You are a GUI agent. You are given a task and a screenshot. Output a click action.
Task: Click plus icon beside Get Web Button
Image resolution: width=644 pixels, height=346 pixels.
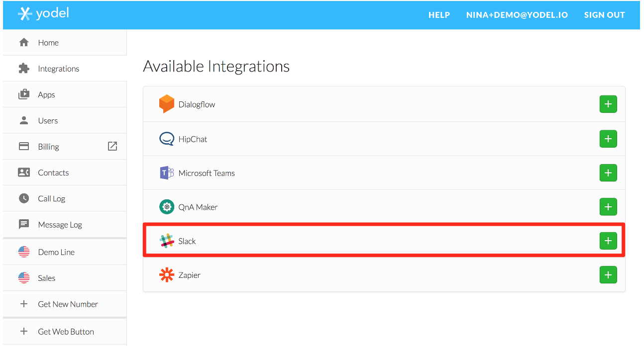point(24,332)
